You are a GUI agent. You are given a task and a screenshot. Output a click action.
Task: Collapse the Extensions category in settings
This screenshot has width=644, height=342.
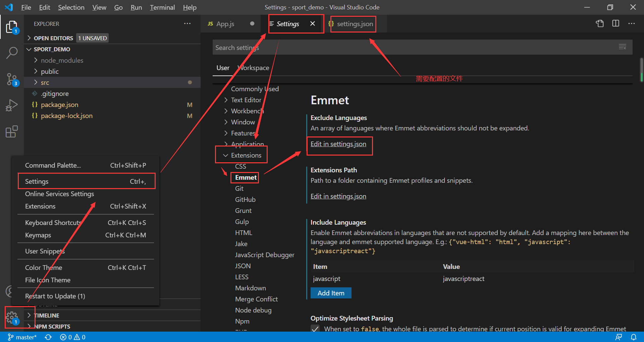pyautogui.click(x=225, y=155)
